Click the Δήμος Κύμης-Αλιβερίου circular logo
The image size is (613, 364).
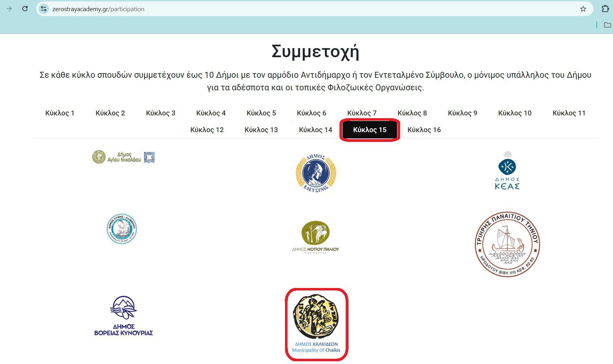click(x=122, y=229)
